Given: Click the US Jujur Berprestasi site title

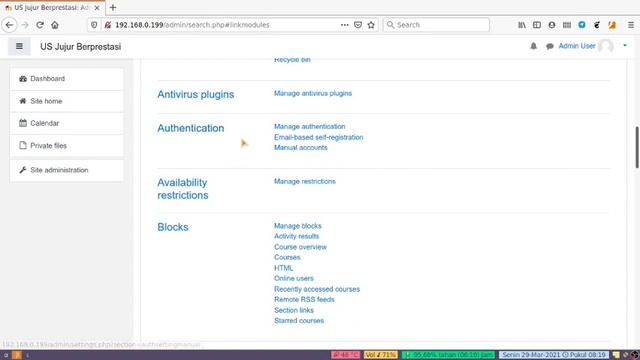Looking at the screenshot, I should [80, 47].
